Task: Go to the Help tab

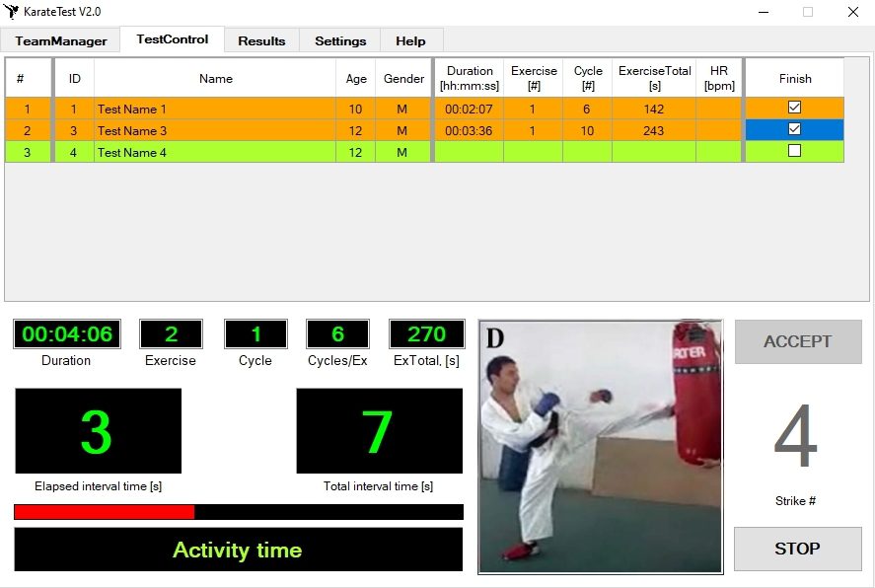Action: pos(410,40)
